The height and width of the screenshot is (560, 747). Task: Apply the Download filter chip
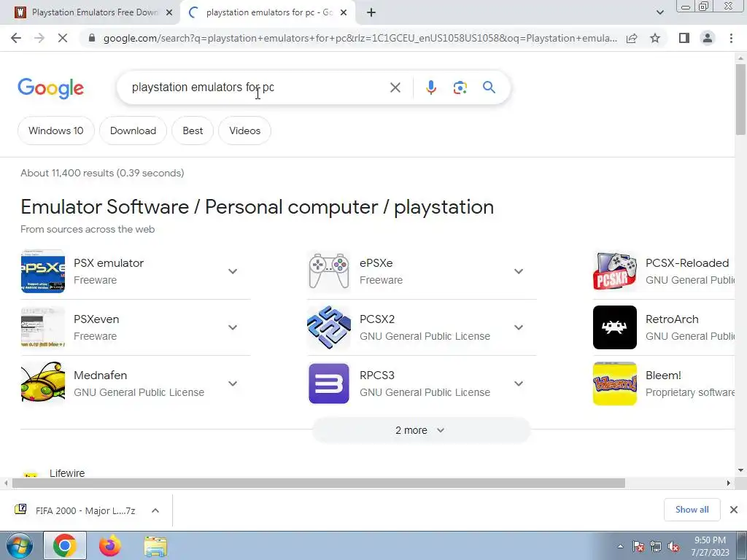pyautogui.click(x=133, y=131)
